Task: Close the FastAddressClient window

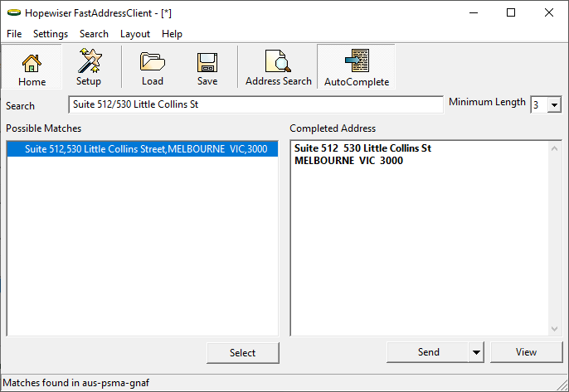Action: click(549, 13)
